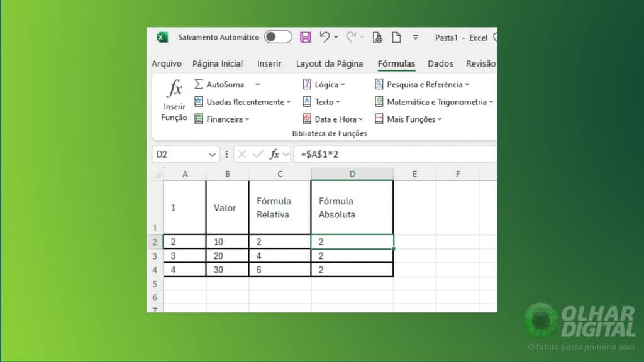
Task: Select column E header
Action: (x=414, y=174)
